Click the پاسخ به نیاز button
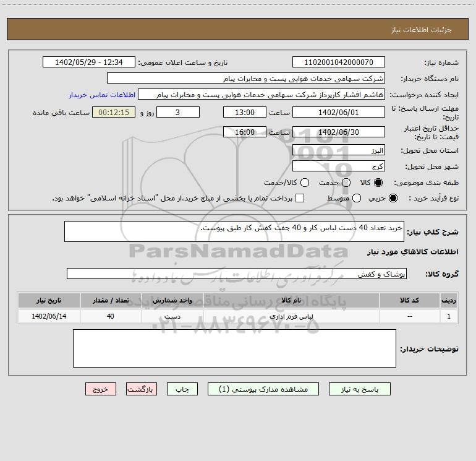 (x=359, y=389)
